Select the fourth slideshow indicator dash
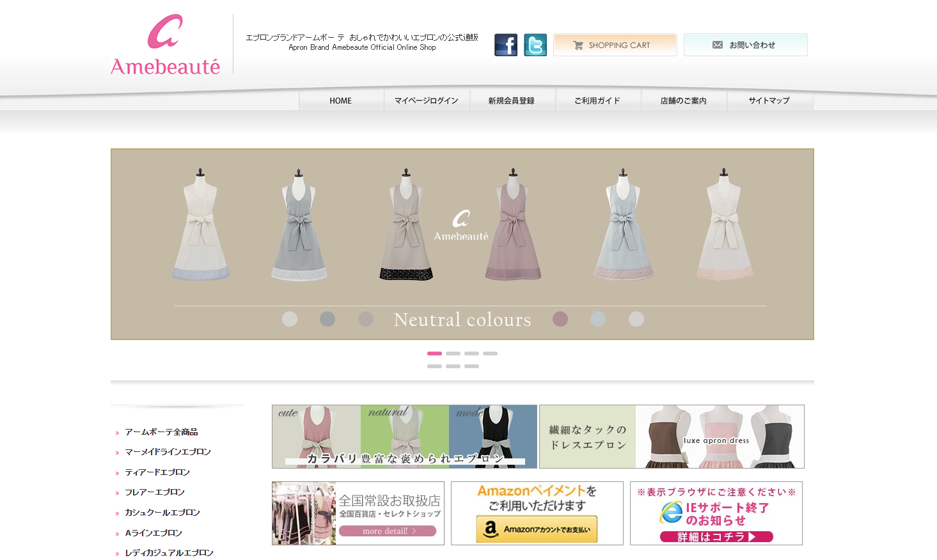This screenshot has height=560, width=937. pos(490,354)
